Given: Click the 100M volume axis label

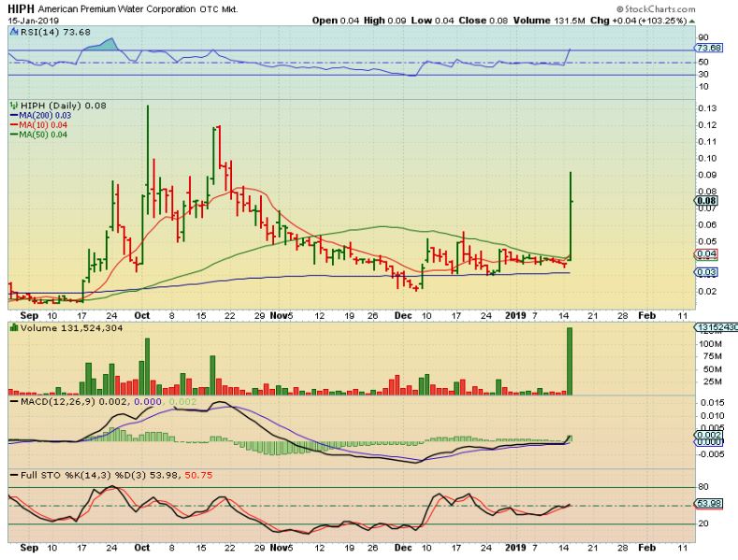Looking at the screenshot, I should 710,344.
